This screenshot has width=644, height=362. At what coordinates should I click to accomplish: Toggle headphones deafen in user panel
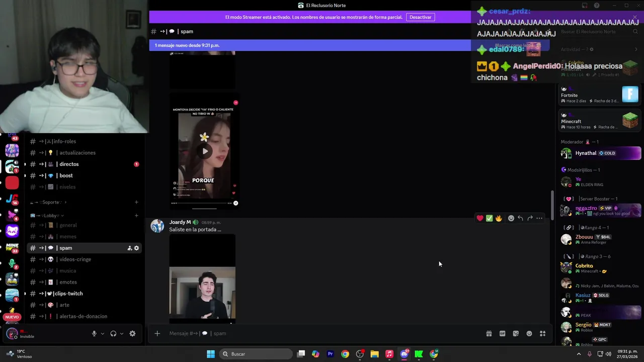[x=113, y=333]
